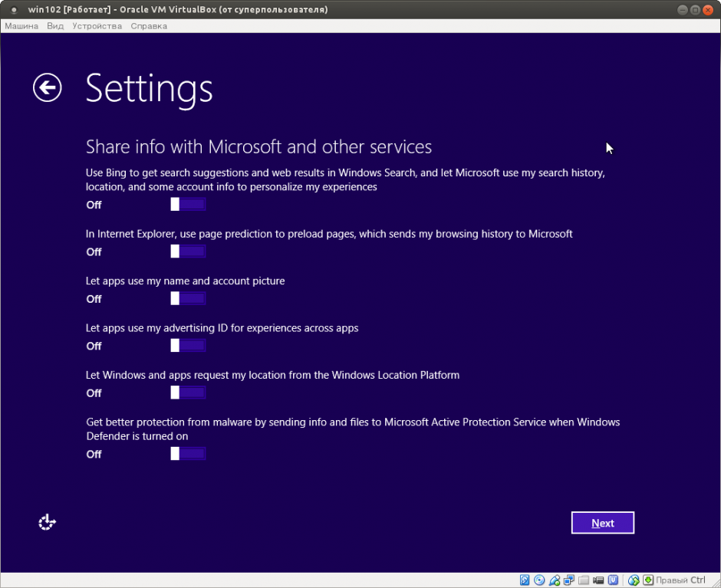Open the Устройства menu
The image size is (721, 588).
coord(97,26)
